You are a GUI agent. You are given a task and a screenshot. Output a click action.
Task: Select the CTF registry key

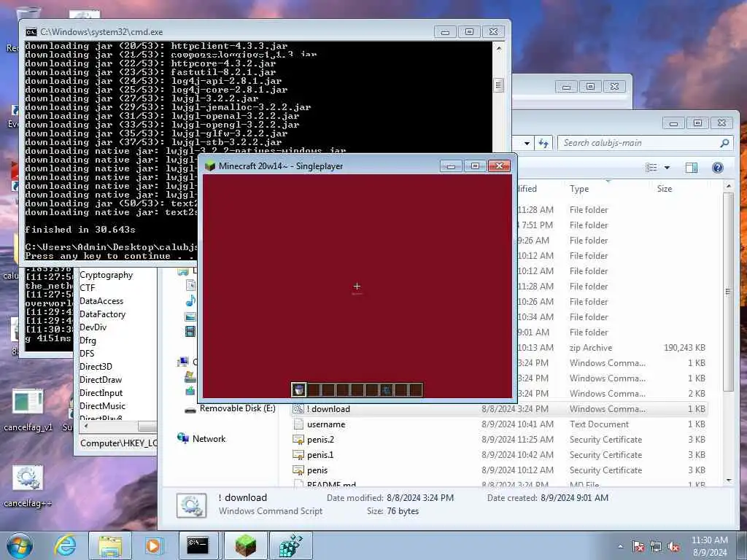coord(88,287)
